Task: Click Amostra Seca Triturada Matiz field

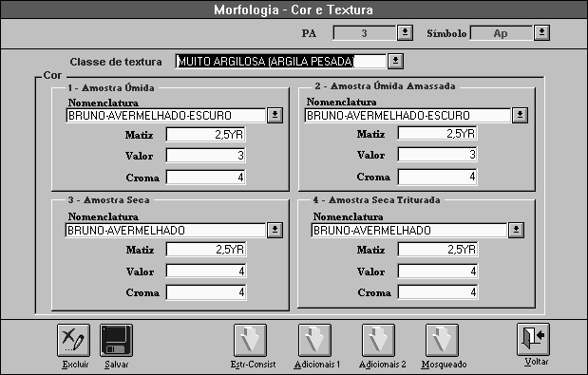Action: [x=438, y=249]
